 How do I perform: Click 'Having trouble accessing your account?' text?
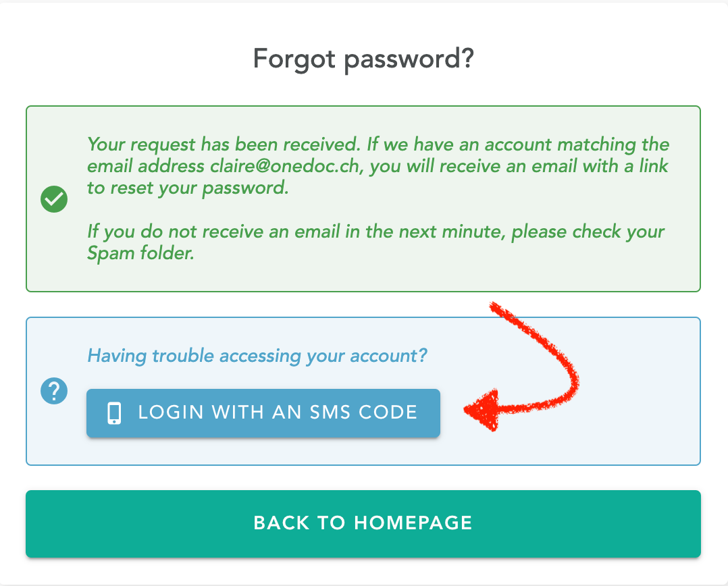click(257, 356)
